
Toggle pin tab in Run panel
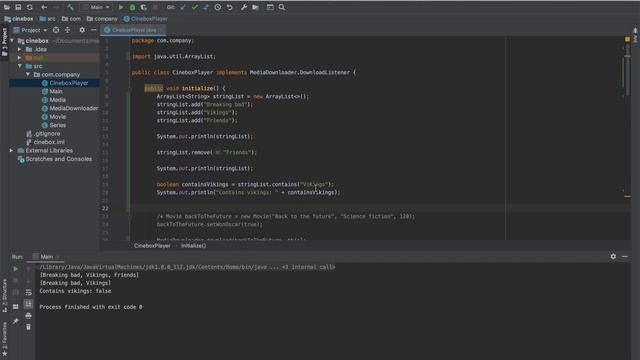(x=16, y=322)
